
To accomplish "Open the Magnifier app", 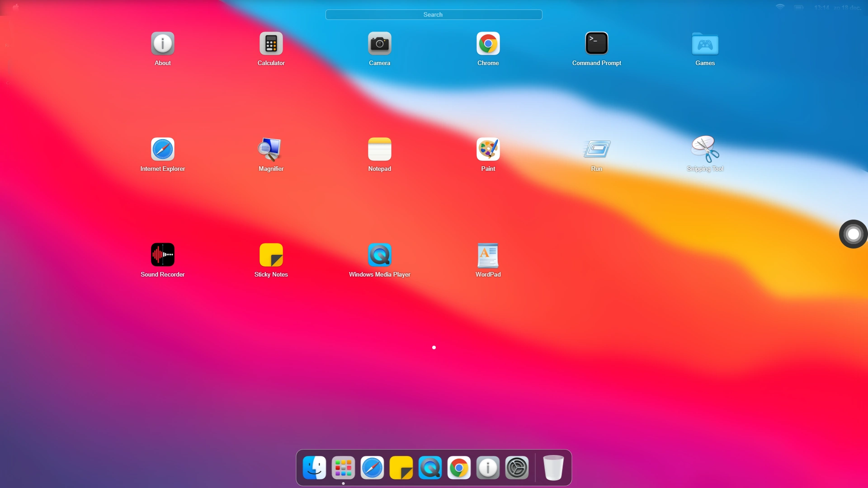I will [x=271, y=149].
